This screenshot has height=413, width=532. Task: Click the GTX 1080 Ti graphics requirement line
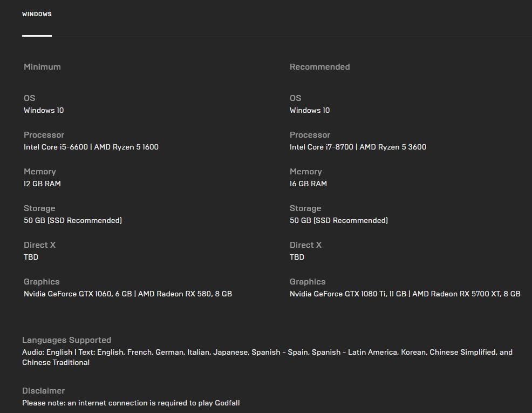(405, 294)
